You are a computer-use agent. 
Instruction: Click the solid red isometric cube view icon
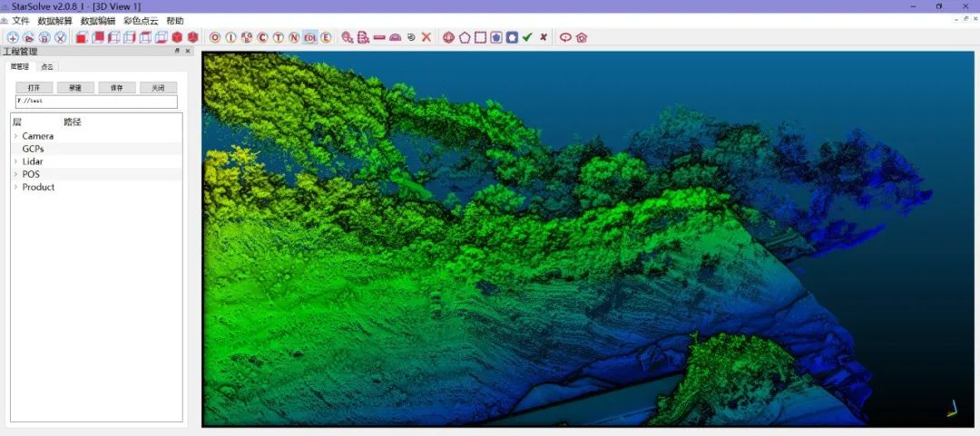coord(177,37)
